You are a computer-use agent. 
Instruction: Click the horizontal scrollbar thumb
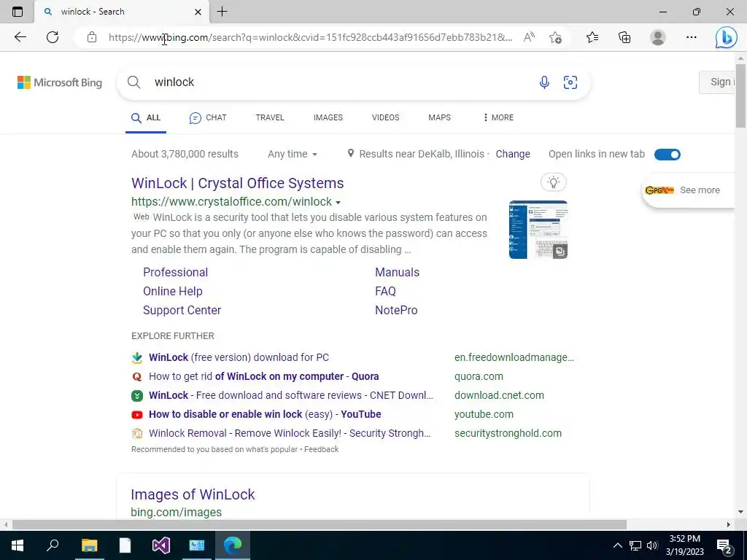[x=320, y=525]
